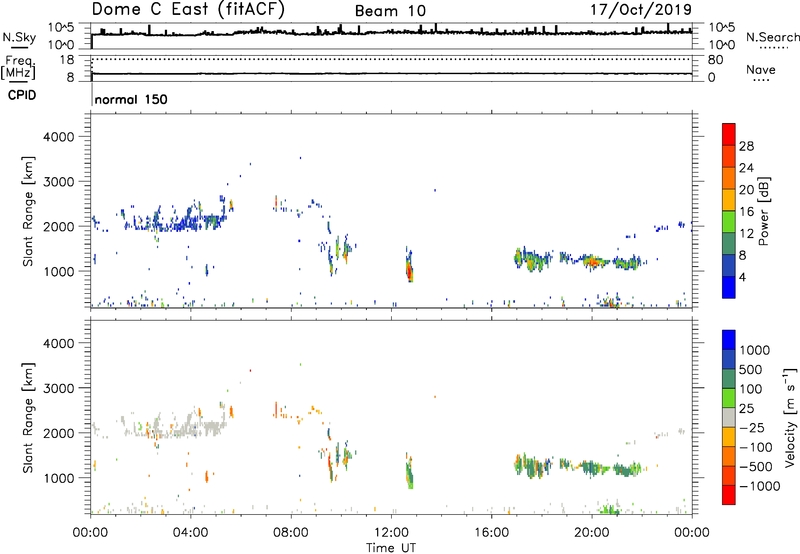Image resolution: width=800 pixels, height=554 pixels.
Task: Select the "Beam 10" label
Action: [390, 11]
